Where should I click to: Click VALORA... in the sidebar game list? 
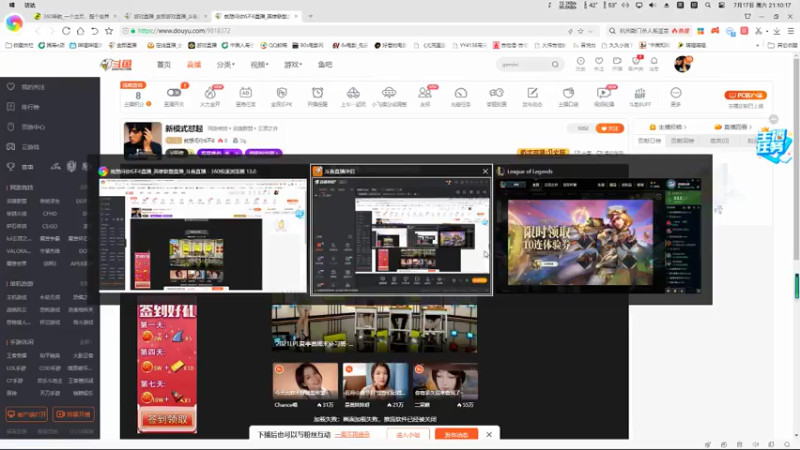click(18, 251)
